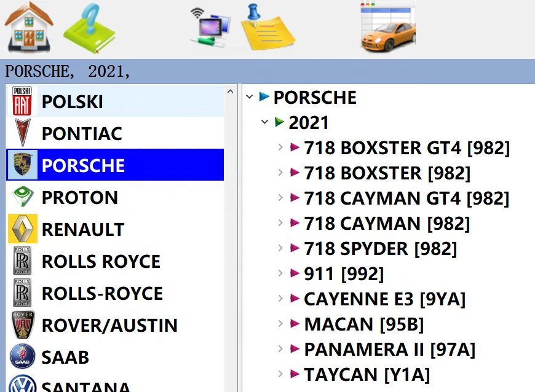535x392 pixels.
Task: Click the Polski Fiat logo icon
Action: (x=22, y=101)
